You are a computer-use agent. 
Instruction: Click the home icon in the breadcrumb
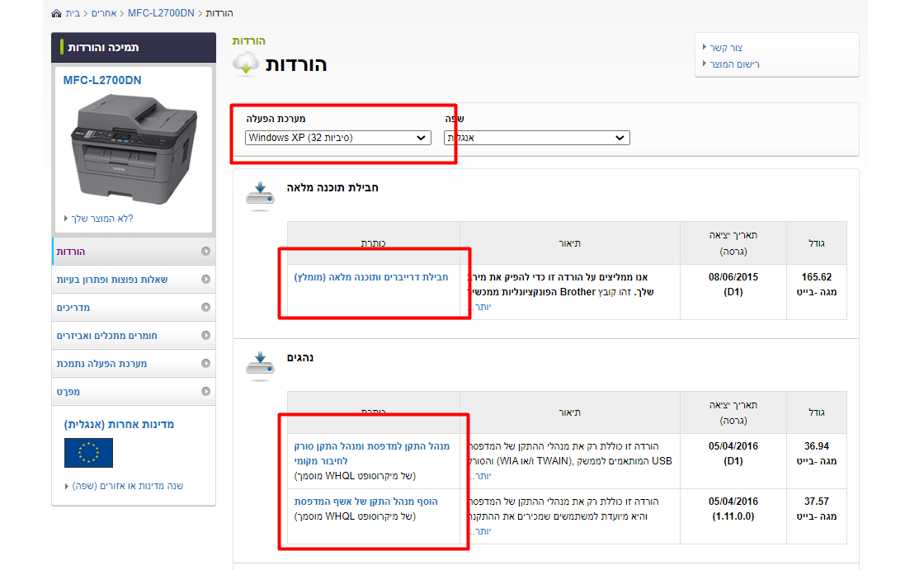pos(57,13)
